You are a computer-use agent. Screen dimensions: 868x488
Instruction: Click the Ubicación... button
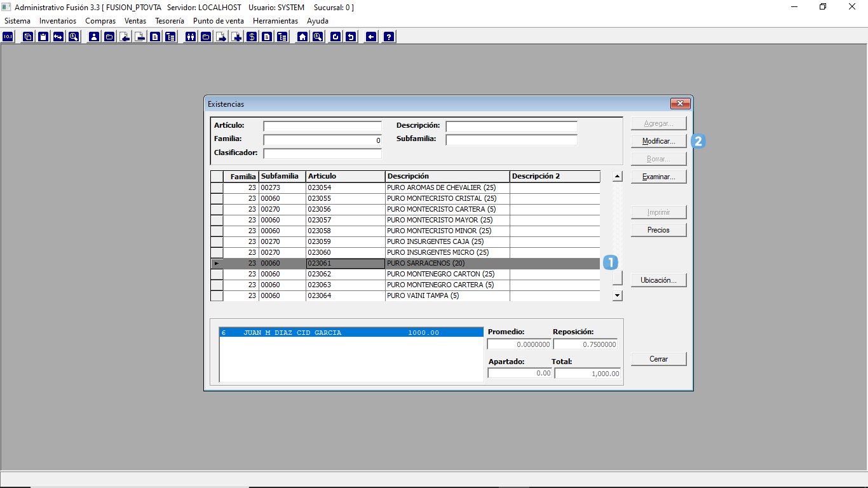[659, 280]
